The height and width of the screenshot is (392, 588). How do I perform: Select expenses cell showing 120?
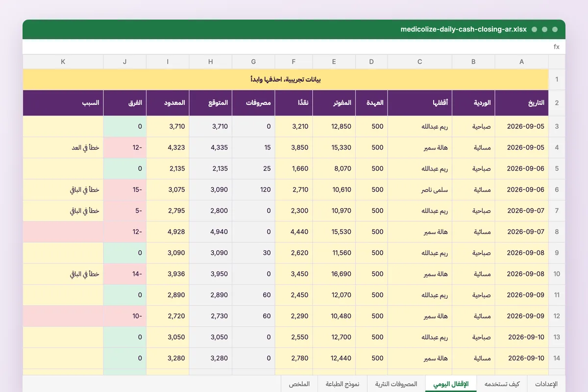pyautogui.click(x=253, y=190)
